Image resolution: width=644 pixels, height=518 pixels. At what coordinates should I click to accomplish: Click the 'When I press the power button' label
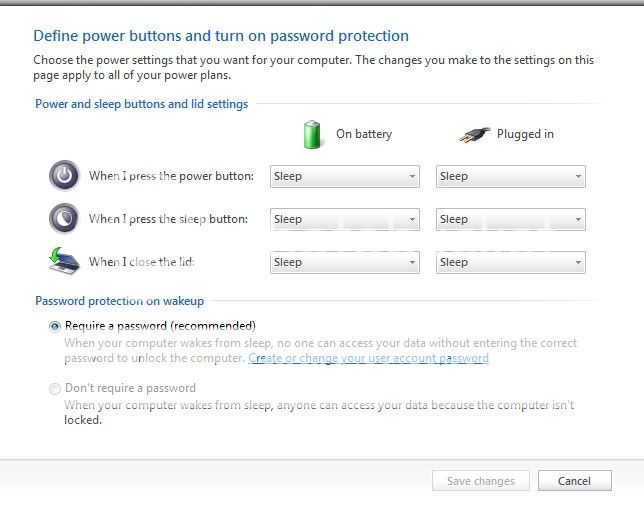(x=171, y=177)
